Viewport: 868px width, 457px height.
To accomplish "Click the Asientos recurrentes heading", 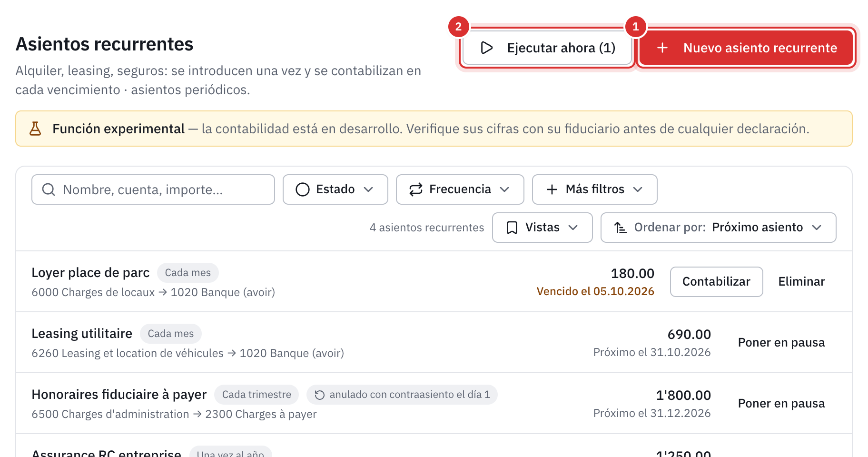I will pyautogui.click(x=105, y=44).
